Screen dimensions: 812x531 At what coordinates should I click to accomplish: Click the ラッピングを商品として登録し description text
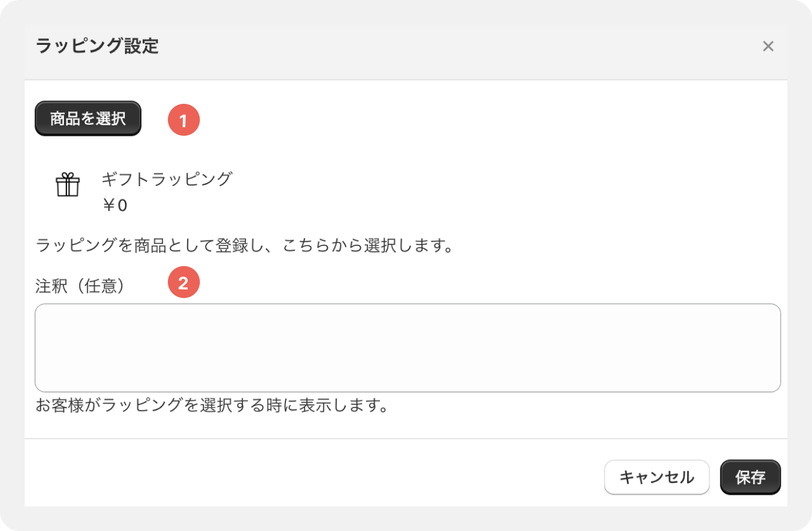(x=244, y=247)
